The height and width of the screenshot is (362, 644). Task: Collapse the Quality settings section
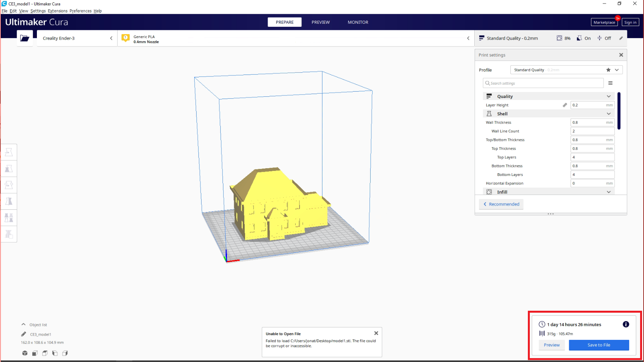click(x=609, y=96)
